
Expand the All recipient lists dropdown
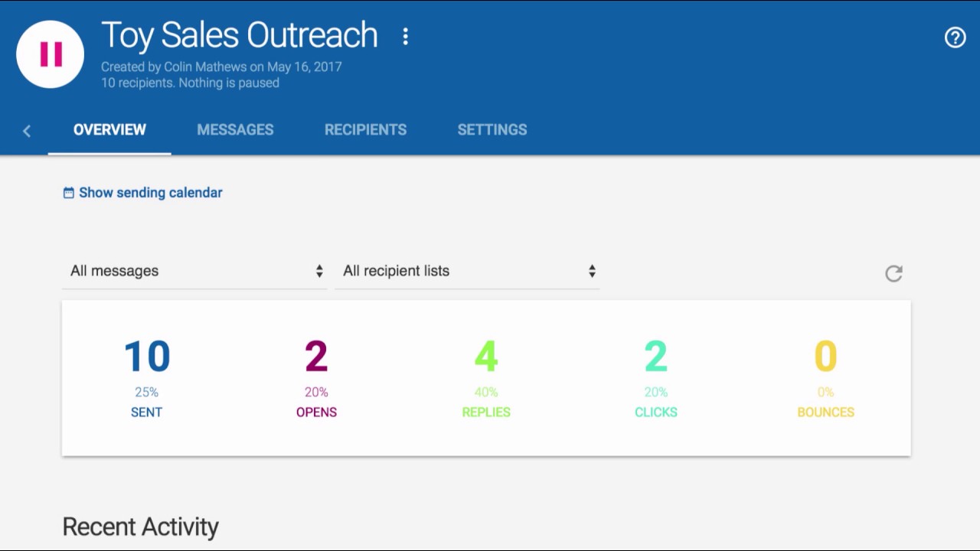[467, 271]
